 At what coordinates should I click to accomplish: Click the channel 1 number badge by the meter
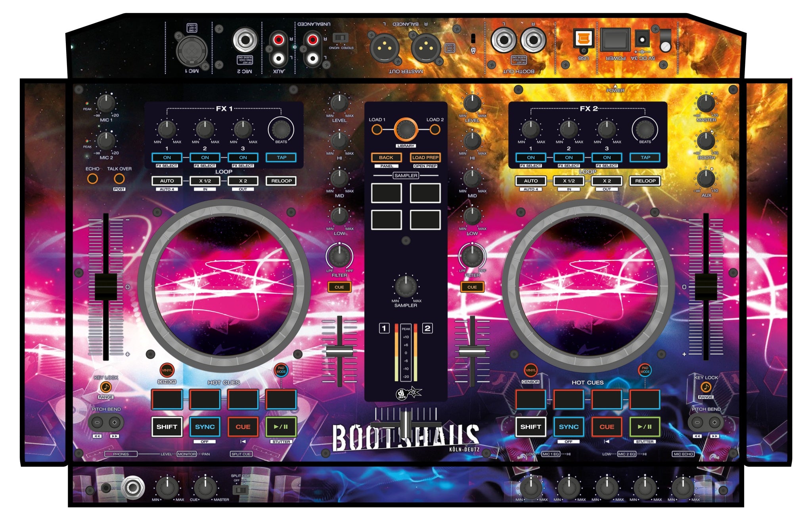[384, 328]
